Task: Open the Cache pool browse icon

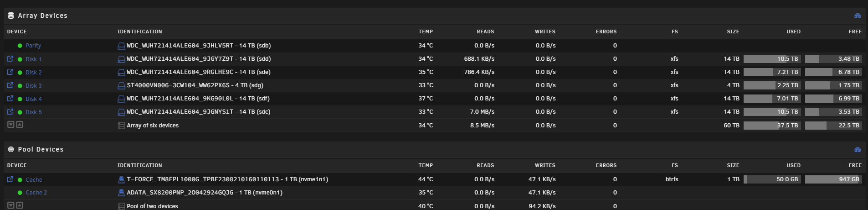Action: [x=10, y=179]
